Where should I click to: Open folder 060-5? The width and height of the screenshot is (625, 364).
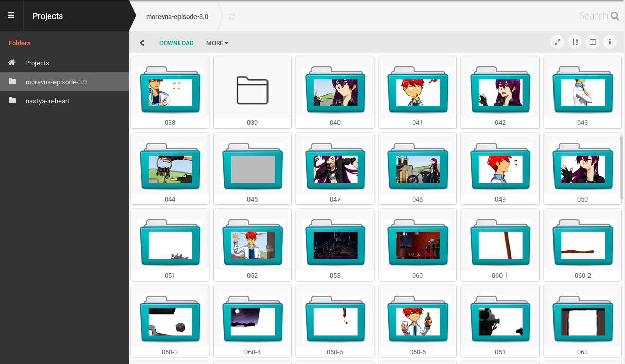click(335, 321)
